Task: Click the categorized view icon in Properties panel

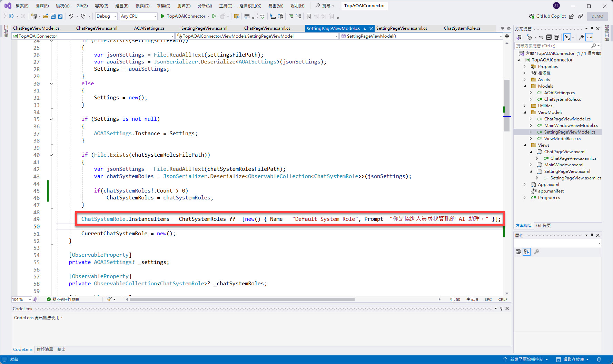Action: [518, 252]
